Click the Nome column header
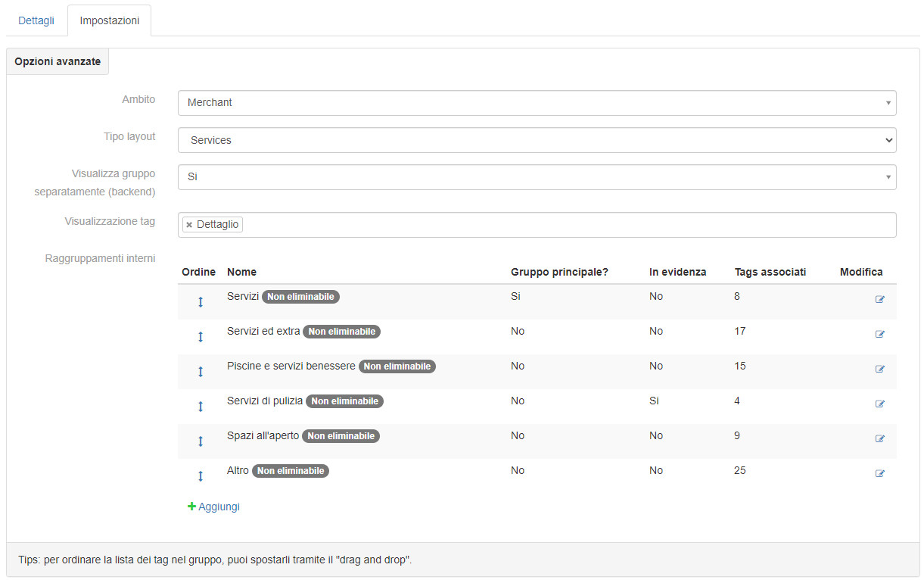The width and height of the screenshot is (924, 580). (241, 272)
